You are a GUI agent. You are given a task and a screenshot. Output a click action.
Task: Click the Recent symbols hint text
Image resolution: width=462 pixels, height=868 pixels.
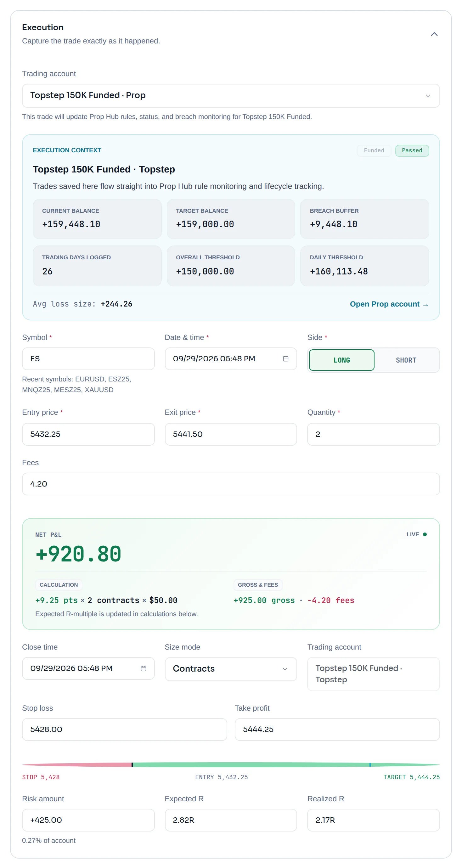tap(77, 385)
